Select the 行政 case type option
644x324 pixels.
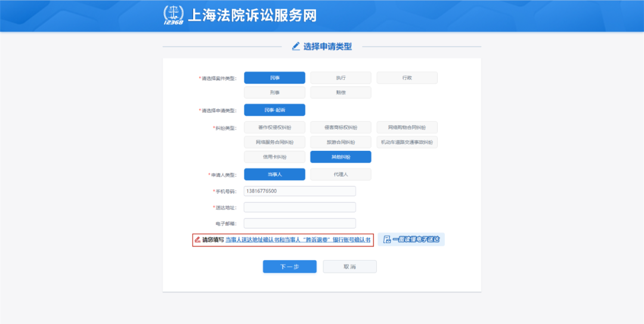tap(407, 78)
